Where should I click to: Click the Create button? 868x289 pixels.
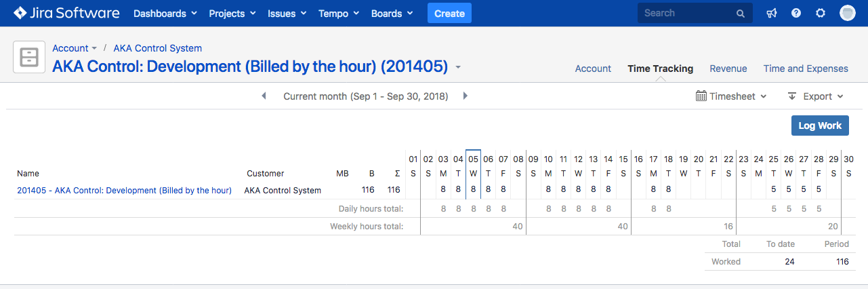[449, 14]
